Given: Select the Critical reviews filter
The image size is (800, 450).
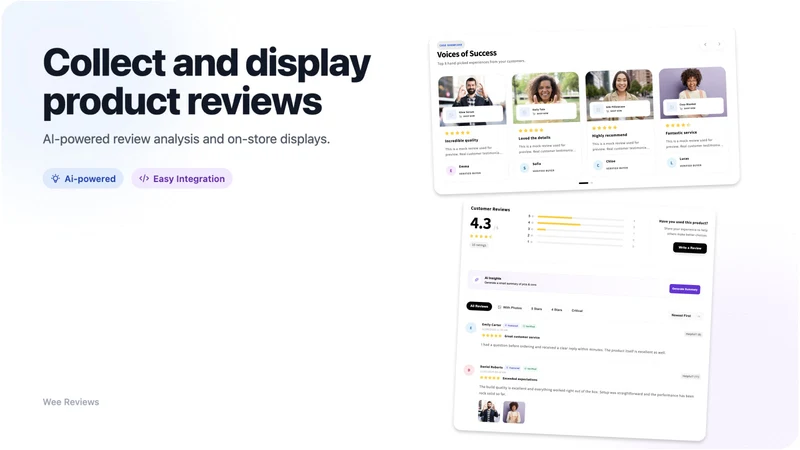Looking at the screenshot, I should tap(577, 310).
